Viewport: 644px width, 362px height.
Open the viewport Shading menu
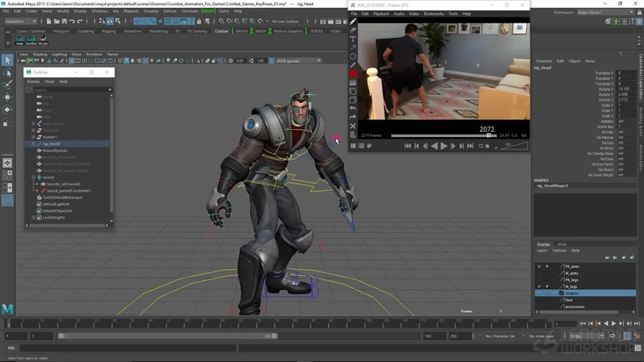tap(40, 54)
